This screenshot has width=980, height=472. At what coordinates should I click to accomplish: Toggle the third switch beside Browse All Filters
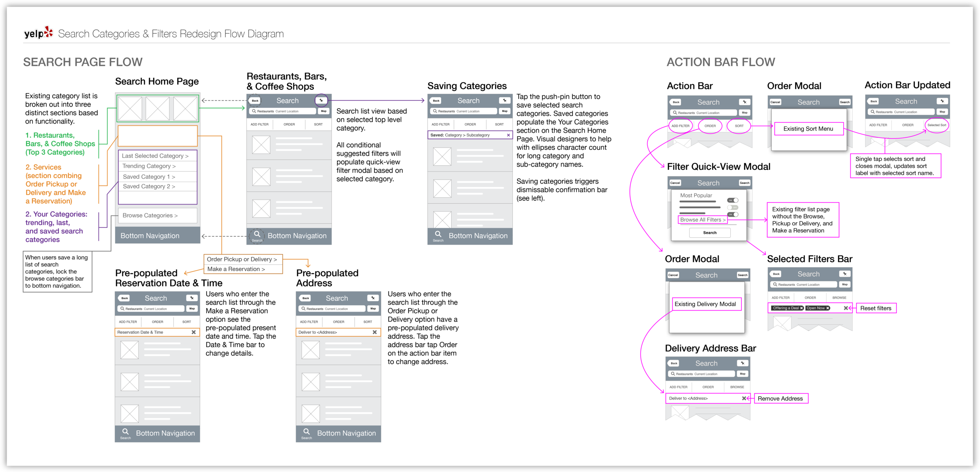(732, 215)
